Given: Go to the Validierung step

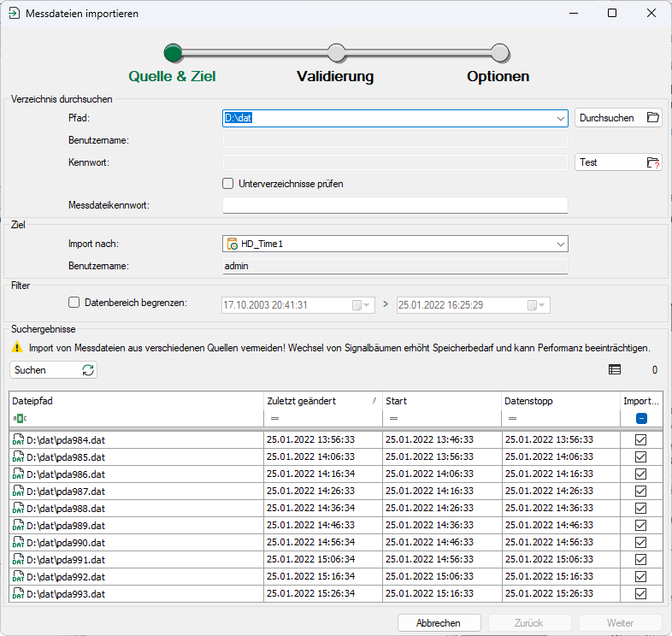Looking at the screenshot, I should click(335, 76).
